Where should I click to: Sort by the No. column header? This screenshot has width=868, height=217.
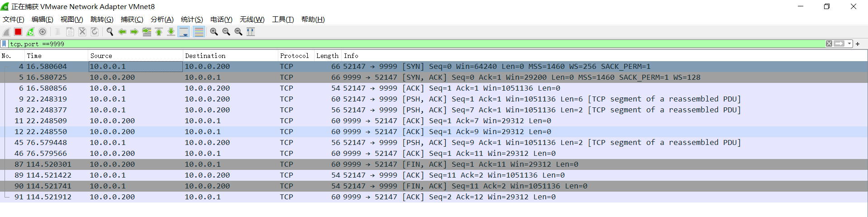point(12,56)
